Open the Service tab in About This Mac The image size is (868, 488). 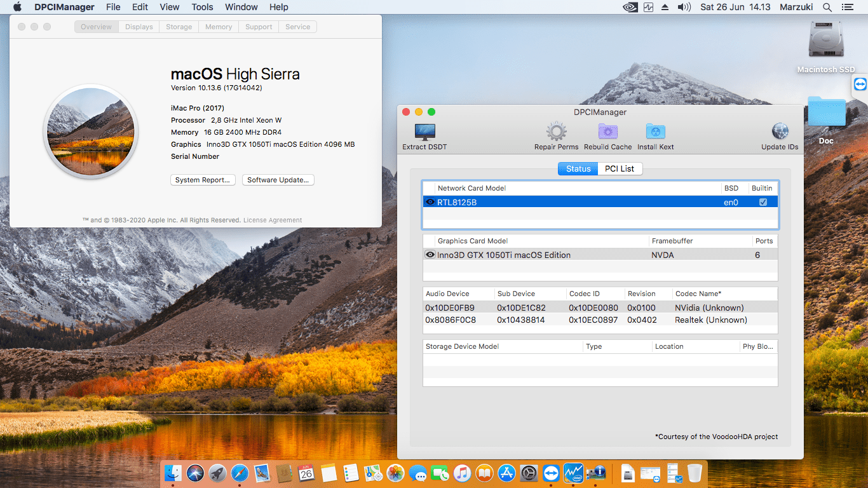tap(298, 27)
